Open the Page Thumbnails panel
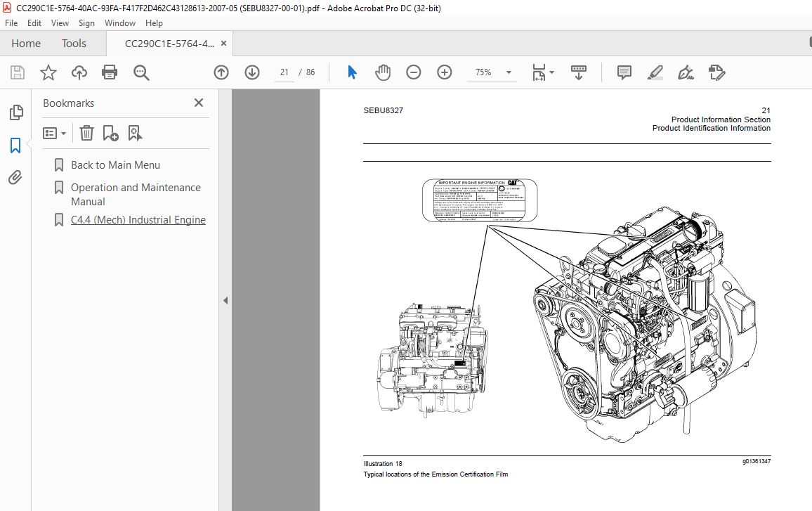 coord(16,112)
